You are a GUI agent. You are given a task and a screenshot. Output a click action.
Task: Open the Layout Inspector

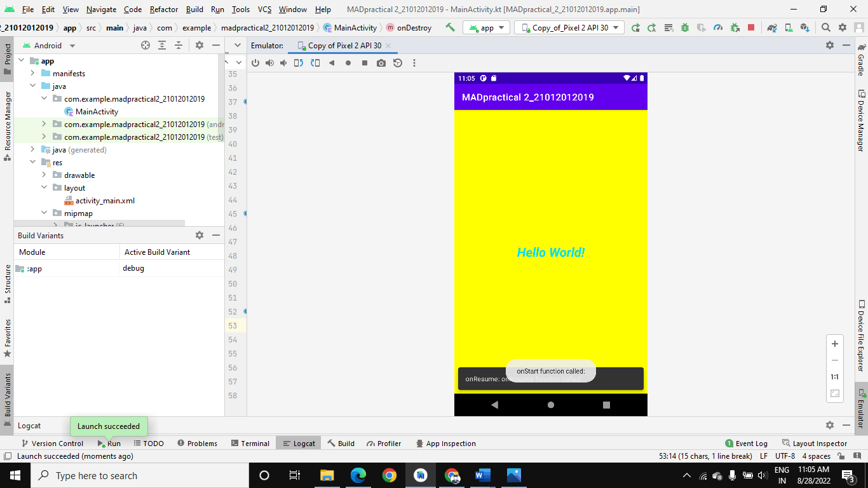(x=814, y=444)
